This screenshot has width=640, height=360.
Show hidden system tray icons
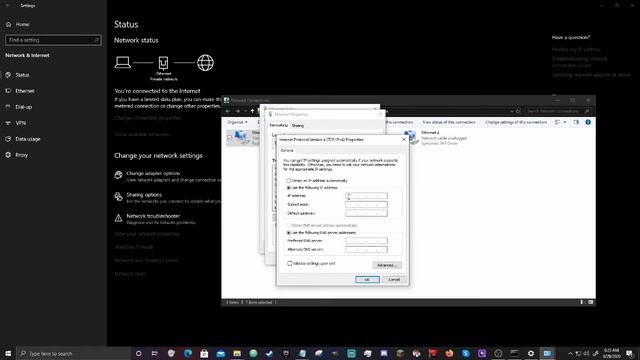(x=570, y=353)
